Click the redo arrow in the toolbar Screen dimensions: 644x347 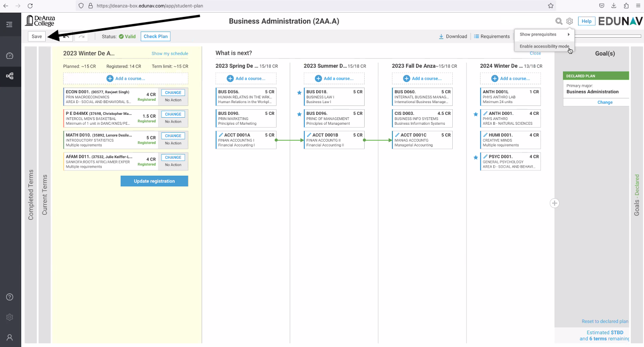(x=82, y=36)
